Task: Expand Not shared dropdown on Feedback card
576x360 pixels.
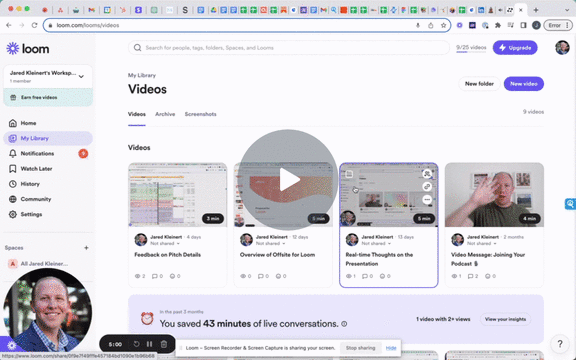Action: coord(165,244)
